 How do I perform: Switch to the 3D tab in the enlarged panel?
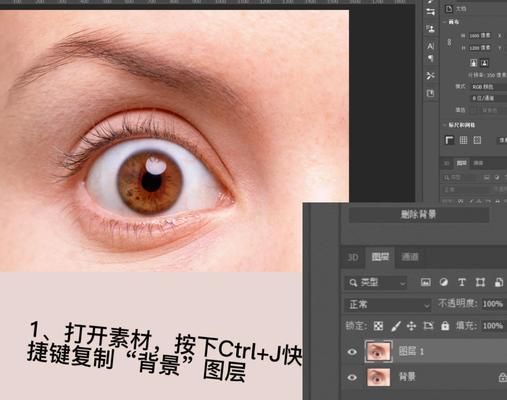click(x=353, y=257)
